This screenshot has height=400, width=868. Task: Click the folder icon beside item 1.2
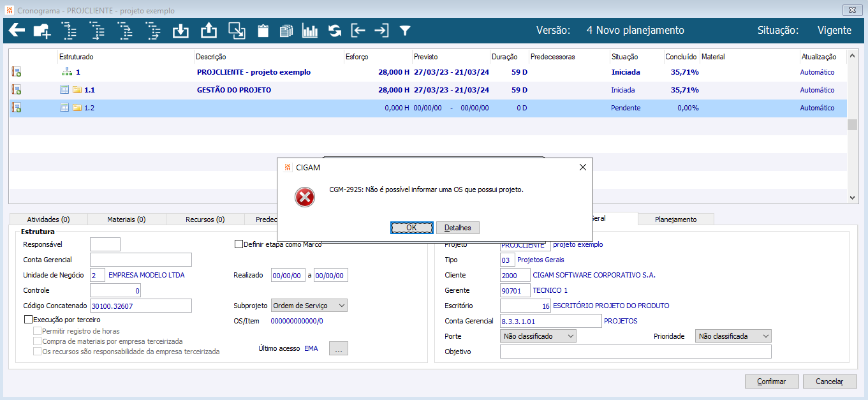[x=77, y=108]
